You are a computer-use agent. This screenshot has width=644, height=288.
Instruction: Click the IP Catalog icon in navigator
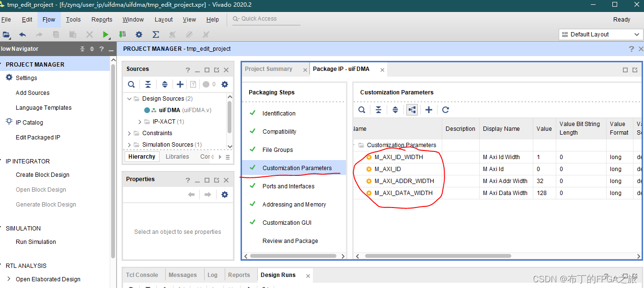[x=9, y=122]
